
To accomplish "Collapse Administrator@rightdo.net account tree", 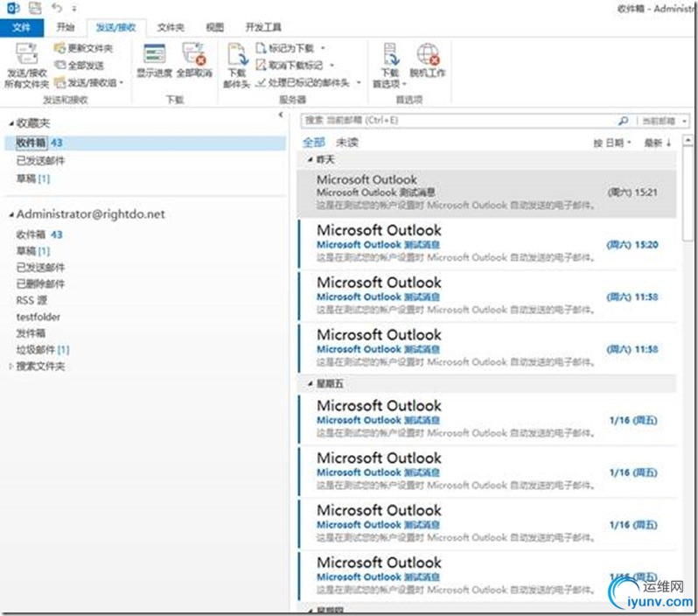I will pyautogui.click(x=11, y=214).
